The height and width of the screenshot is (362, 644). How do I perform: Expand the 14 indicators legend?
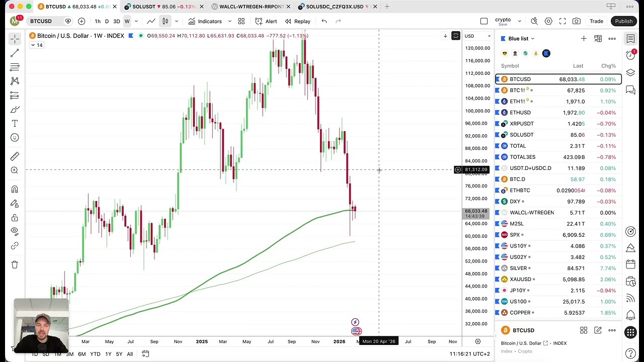[36, 45]
